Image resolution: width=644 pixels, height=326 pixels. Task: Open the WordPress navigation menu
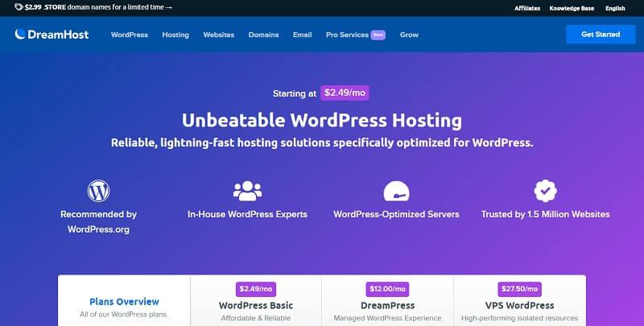click(x=130, y=35)
